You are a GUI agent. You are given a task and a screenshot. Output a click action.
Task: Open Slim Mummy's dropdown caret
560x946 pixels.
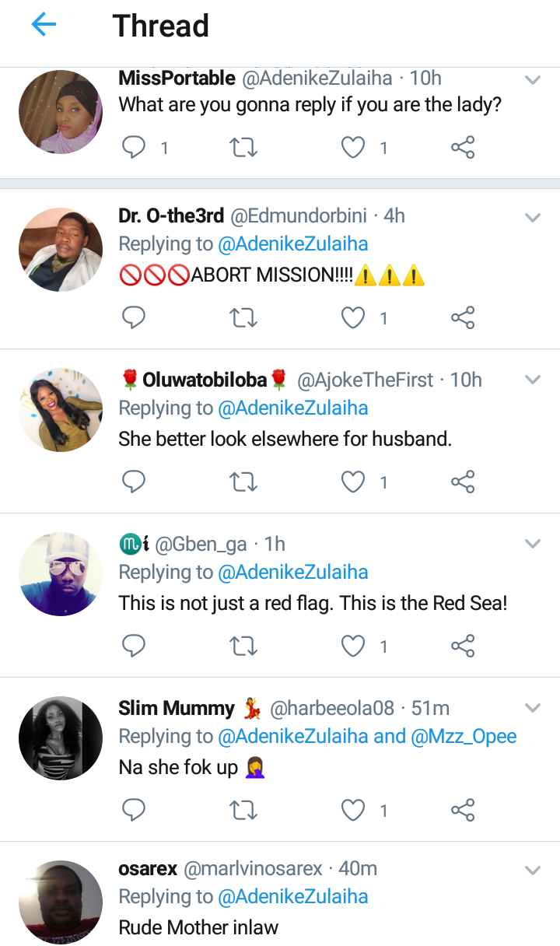[533, 707]
